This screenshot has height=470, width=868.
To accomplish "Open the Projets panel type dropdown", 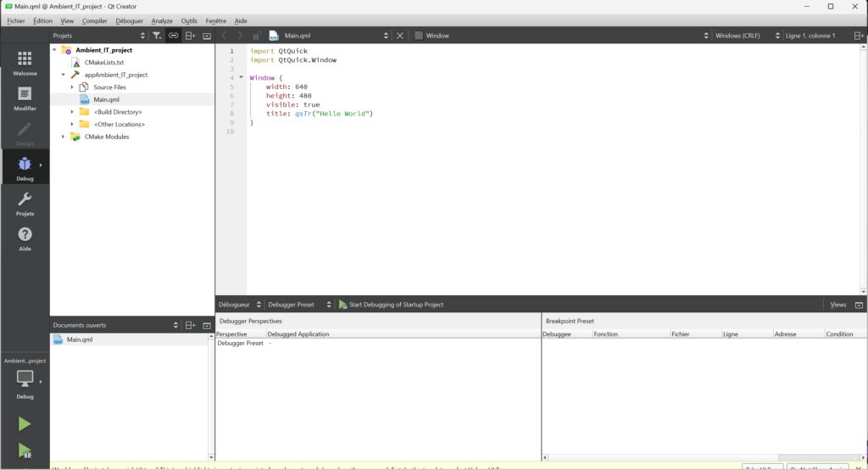I will click(98, 36).
